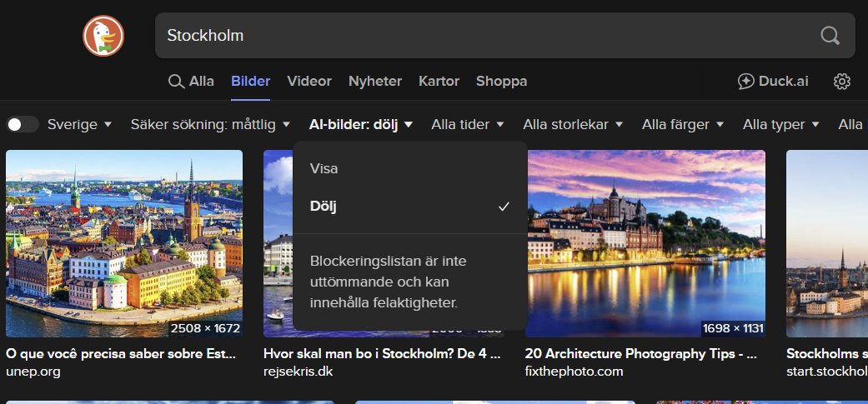
Task: Expand the Alla typer filter
Action: tap(781, 124)
